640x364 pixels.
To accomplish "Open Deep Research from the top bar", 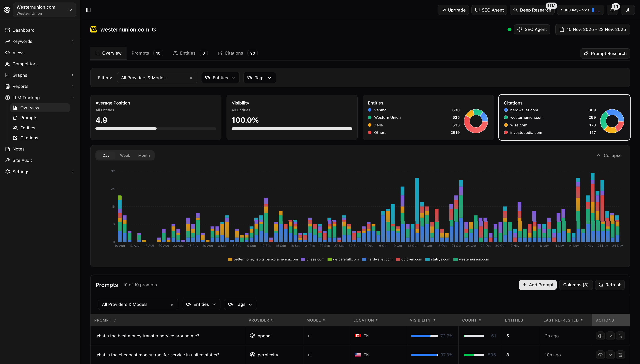I will click(x=532, y=10).
